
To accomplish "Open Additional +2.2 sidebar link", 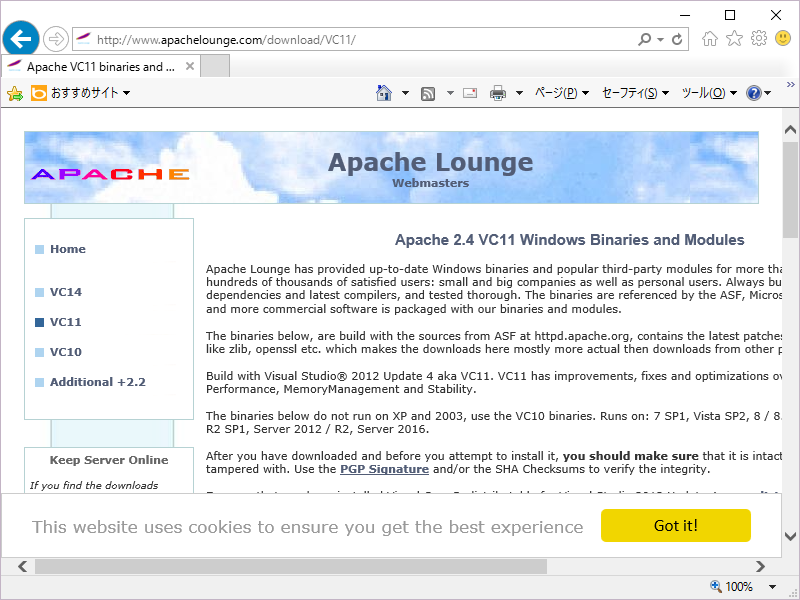I will [x=97, y=382].
